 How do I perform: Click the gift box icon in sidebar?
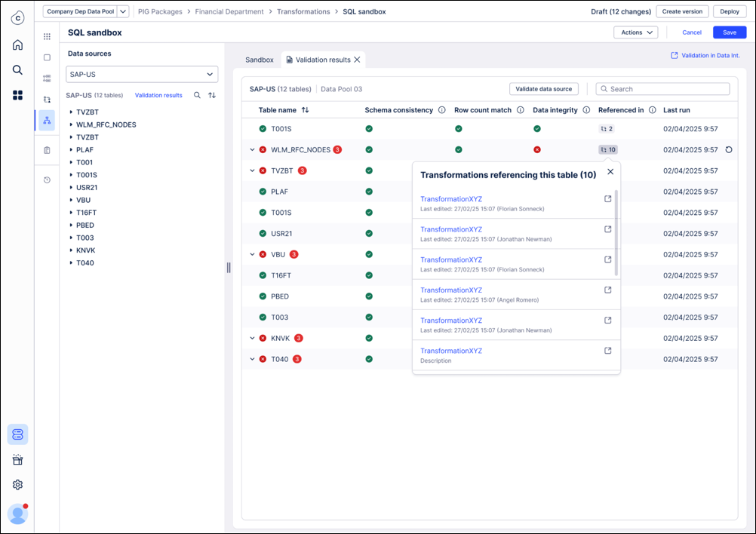pos(17,460)
